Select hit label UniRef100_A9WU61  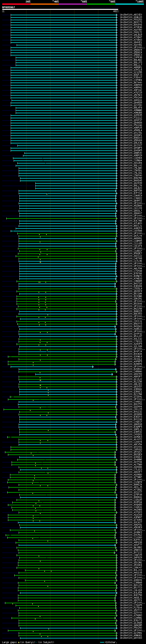131,636
